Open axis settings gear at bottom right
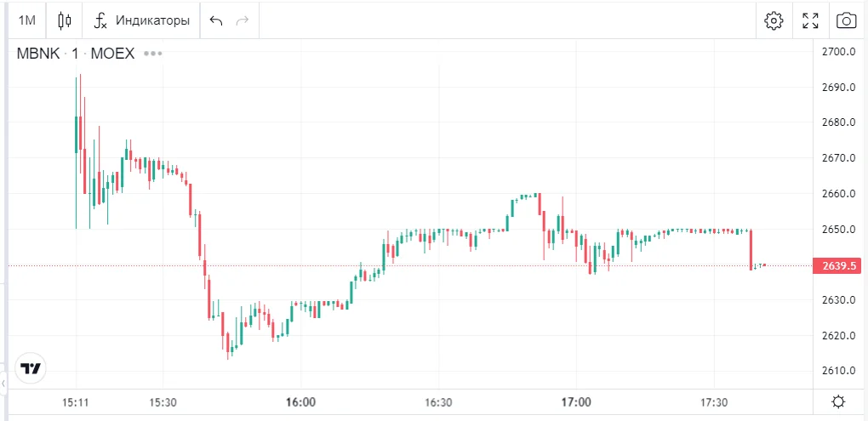The height and width of the screenshot is (421, 868). tap(838, 402)
